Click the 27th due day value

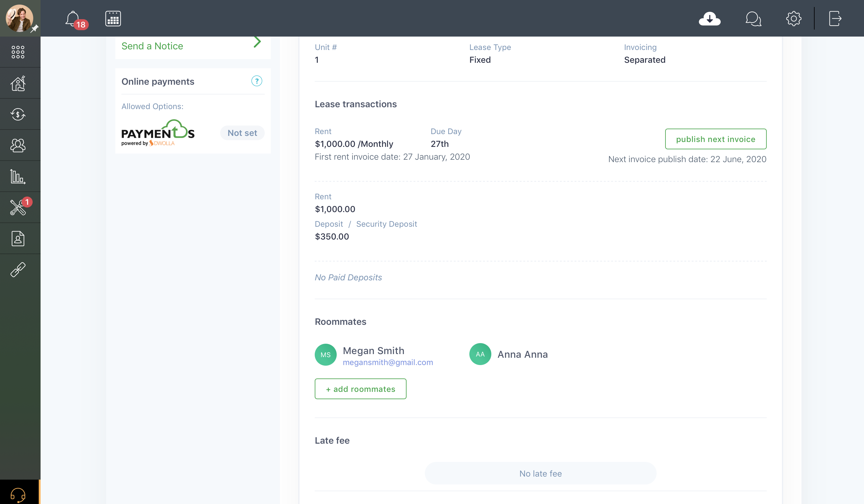pyautogui.click(x=439, y=144)
